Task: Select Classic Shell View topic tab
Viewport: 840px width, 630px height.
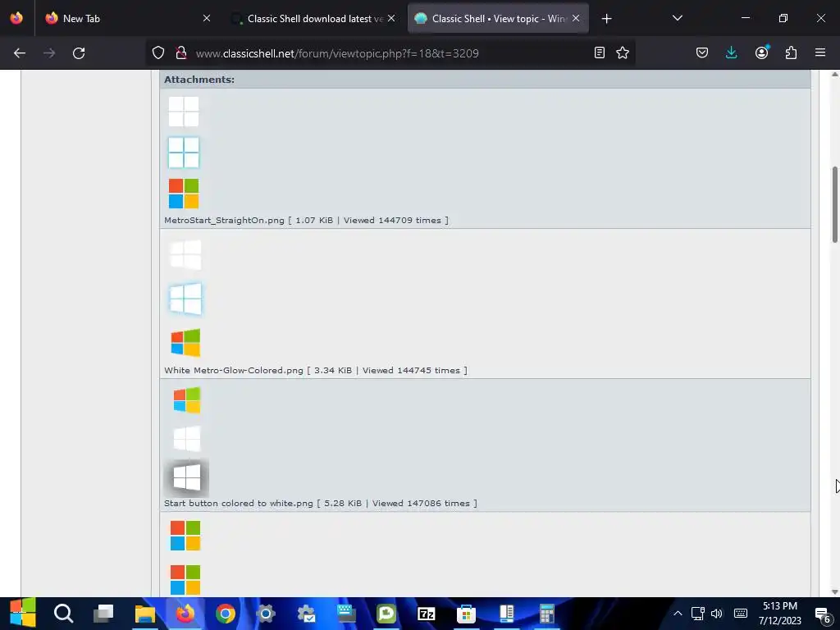Action: click(x=498, y=19)
